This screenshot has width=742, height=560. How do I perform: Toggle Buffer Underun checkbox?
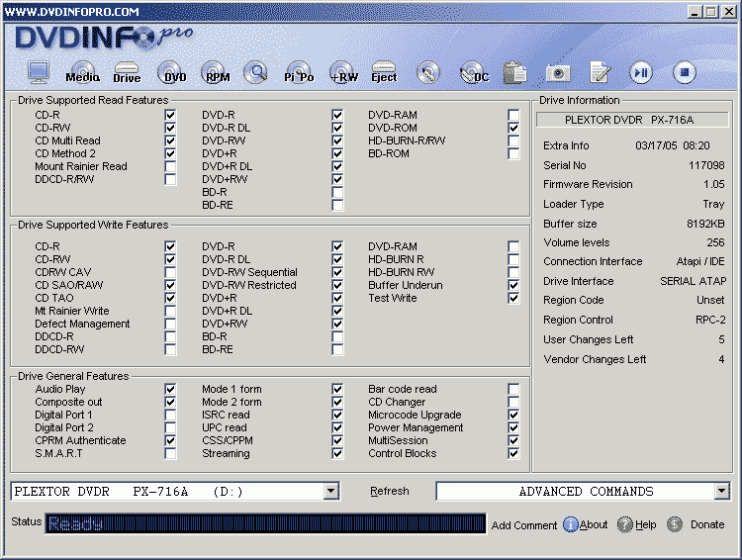point(513,286)
